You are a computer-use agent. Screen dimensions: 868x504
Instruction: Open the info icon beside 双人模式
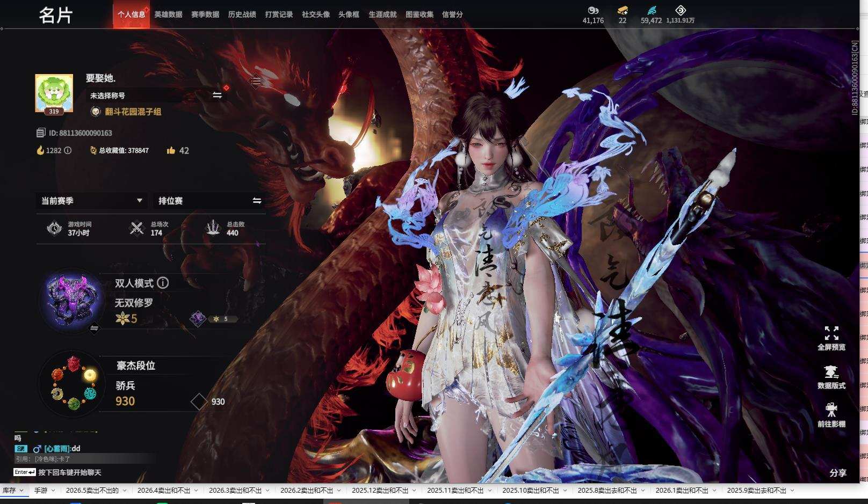(x=163, y=283)
